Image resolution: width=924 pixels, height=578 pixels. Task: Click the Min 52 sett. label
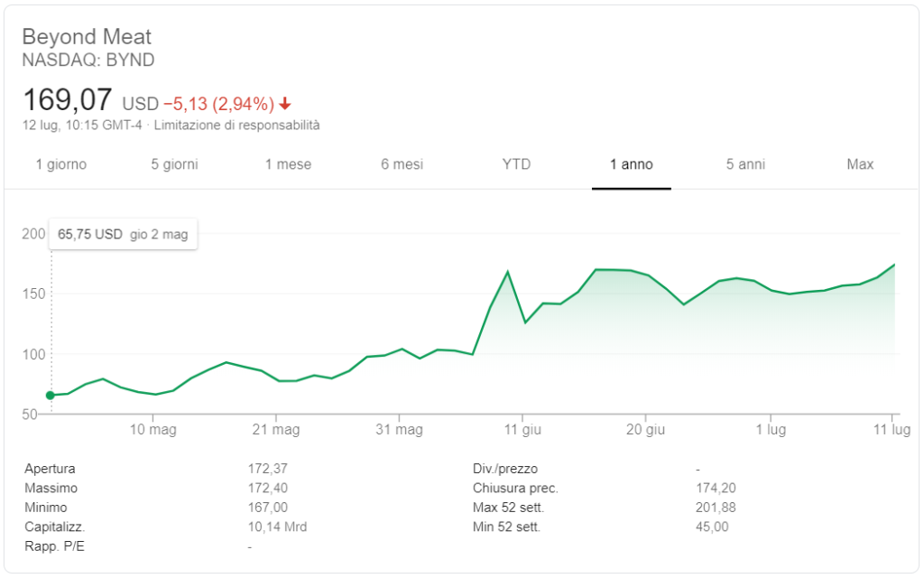tap(506, 527)
